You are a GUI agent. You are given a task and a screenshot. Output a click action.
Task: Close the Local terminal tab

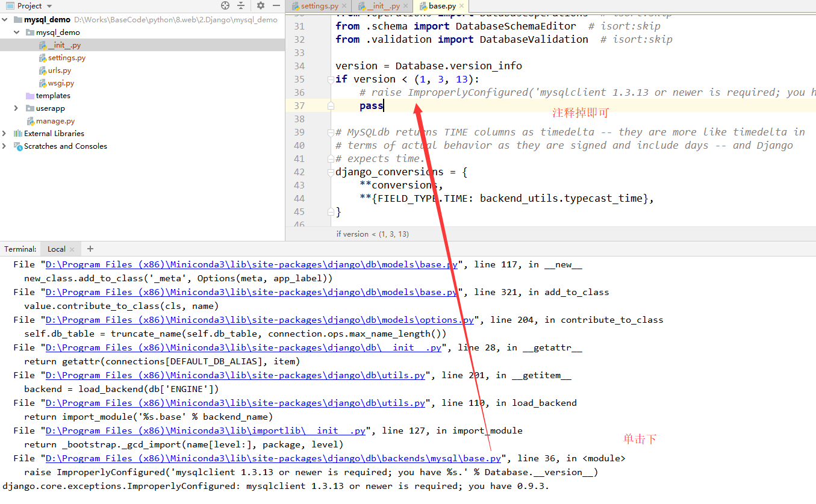coord(72,249)
